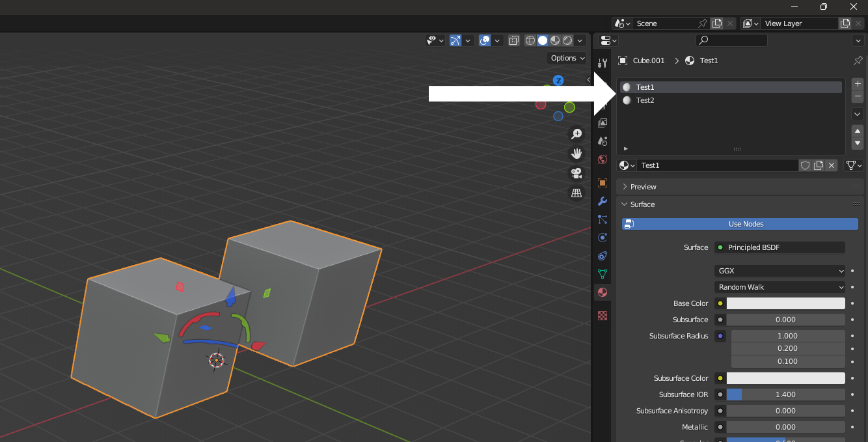Open the Options dropdown in viewport header
The width and height of the screenshot is (868, 442).
click(565, 58)
